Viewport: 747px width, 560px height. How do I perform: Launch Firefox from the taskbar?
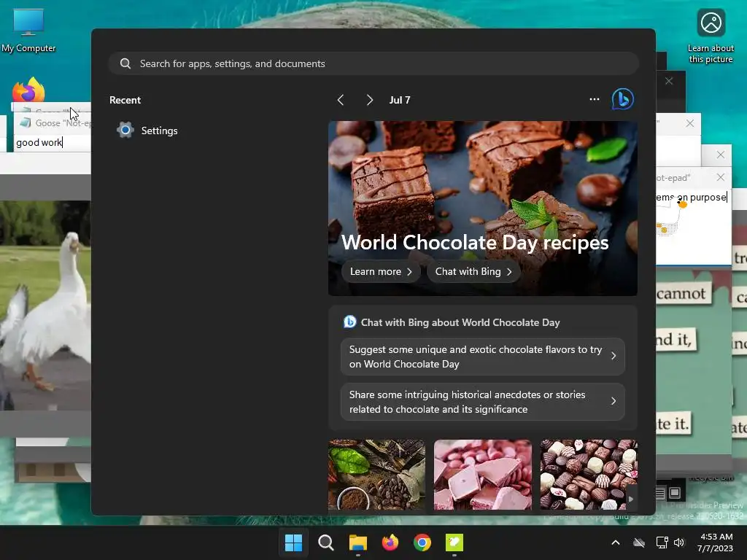click(x=390, y=542)
